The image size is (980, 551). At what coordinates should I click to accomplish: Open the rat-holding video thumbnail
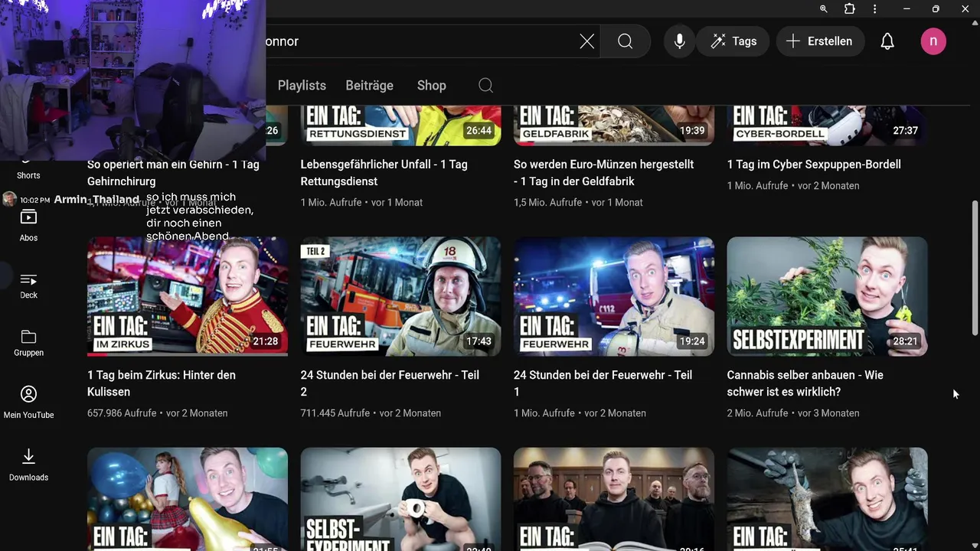(x=827, y=499)
